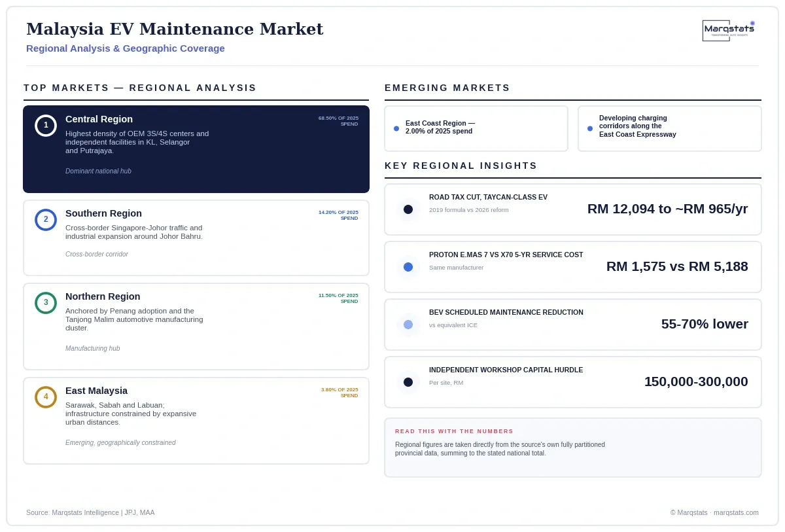This screenshot has width=785, height=532.
Task: Click 'INDEPENDENT WORKSHOP CAPITAL HURDLE' title
Action: coord(506,370)
